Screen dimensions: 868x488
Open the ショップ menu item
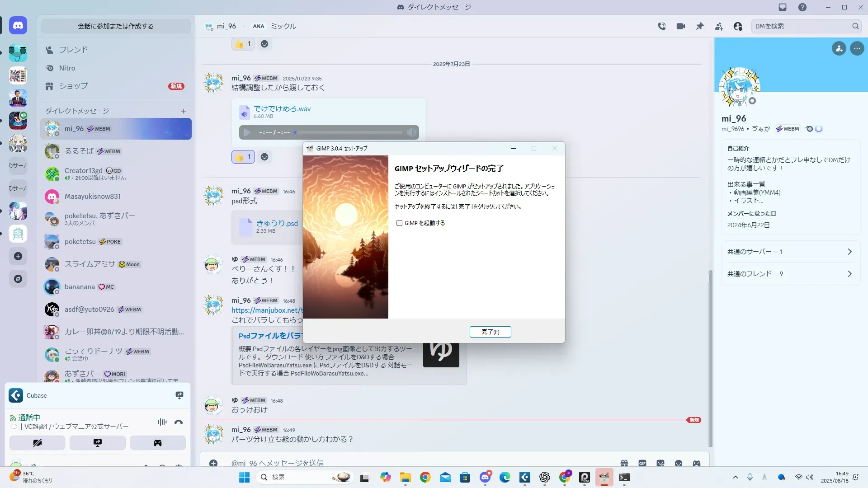click(73, 86)
